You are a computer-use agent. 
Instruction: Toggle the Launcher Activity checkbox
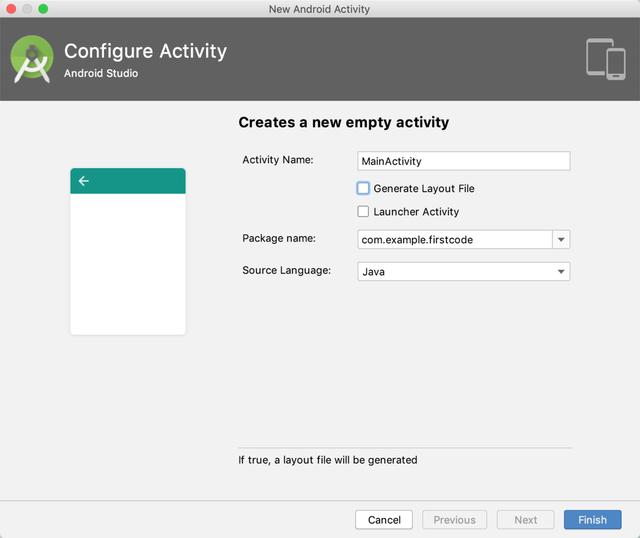(363, 211)
